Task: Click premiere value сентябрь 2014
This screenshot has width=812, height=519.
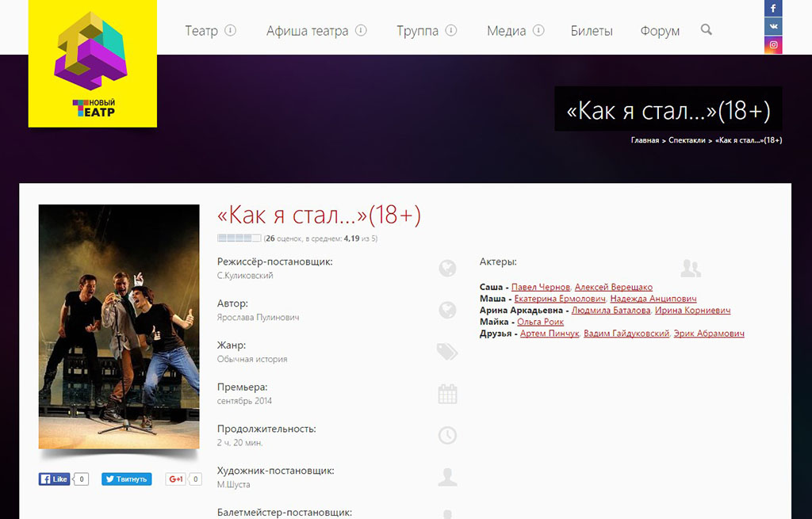Action: click(244, 401)
